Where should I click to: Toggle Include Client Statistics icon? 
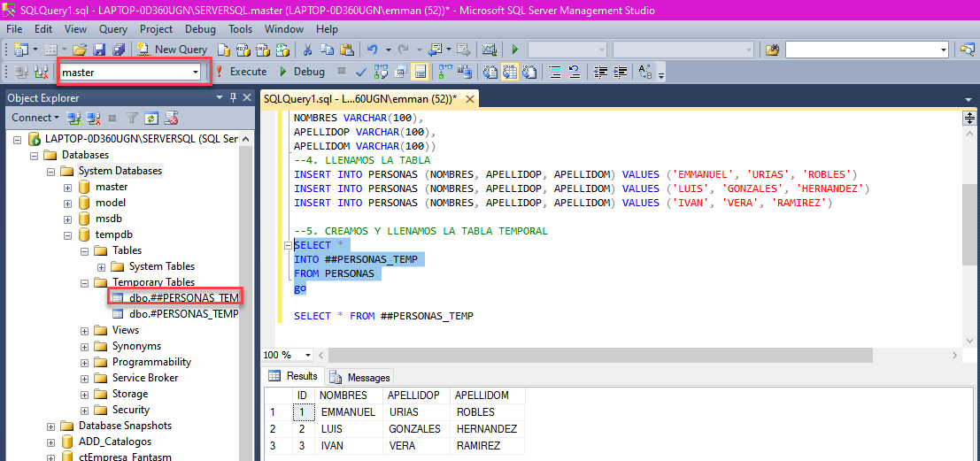coord(465,72)
